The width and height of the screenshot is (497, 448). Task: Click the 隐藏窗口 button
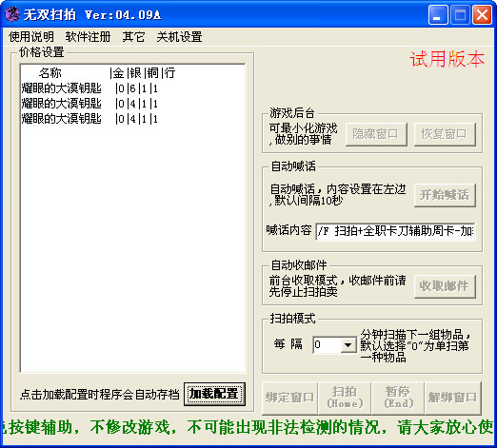pos(376,134)
